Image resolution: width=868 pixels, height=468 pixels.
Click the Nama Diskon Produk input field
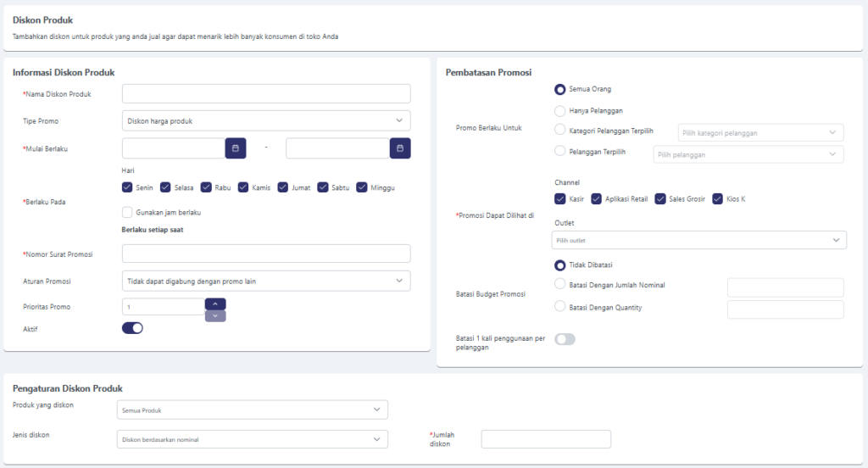pos(266,93)
